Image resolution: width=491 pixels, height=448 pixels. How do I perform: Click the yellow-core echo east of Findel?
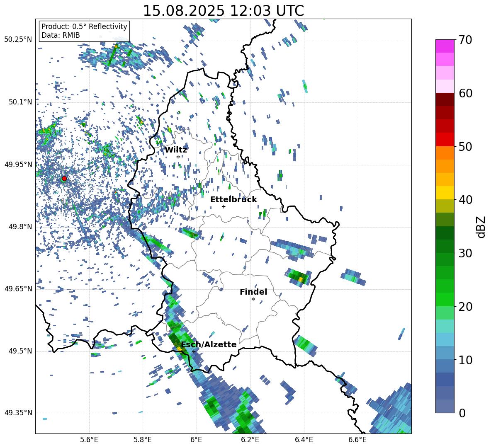(299, 277)
